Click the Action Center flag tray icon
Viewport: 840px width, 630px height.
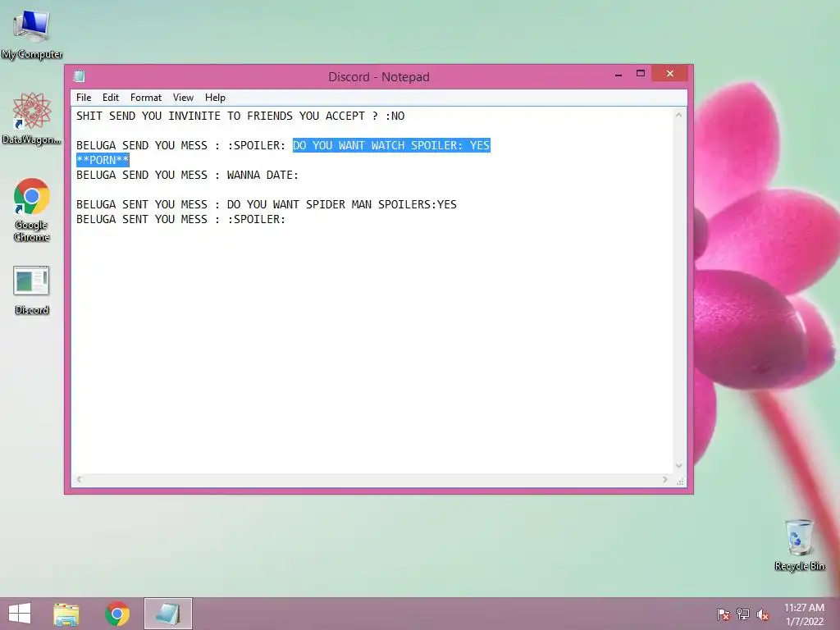[x=724, y=614]
